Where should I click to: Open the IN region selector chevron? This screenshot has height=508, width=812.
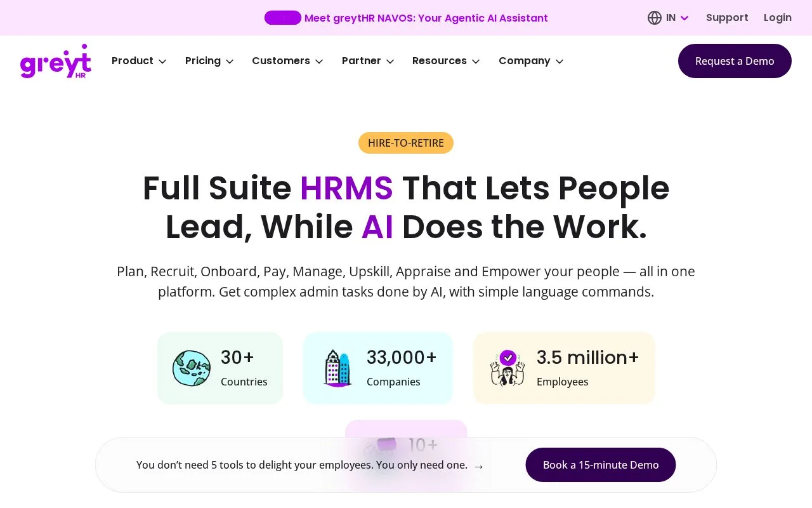pos(684,18)
